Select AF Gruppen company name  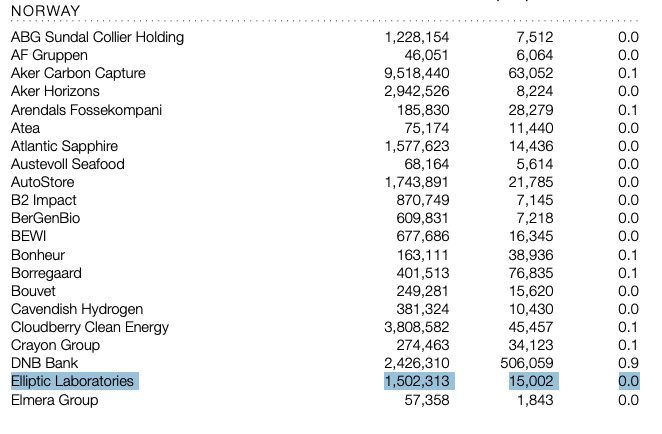click(49, 55)
